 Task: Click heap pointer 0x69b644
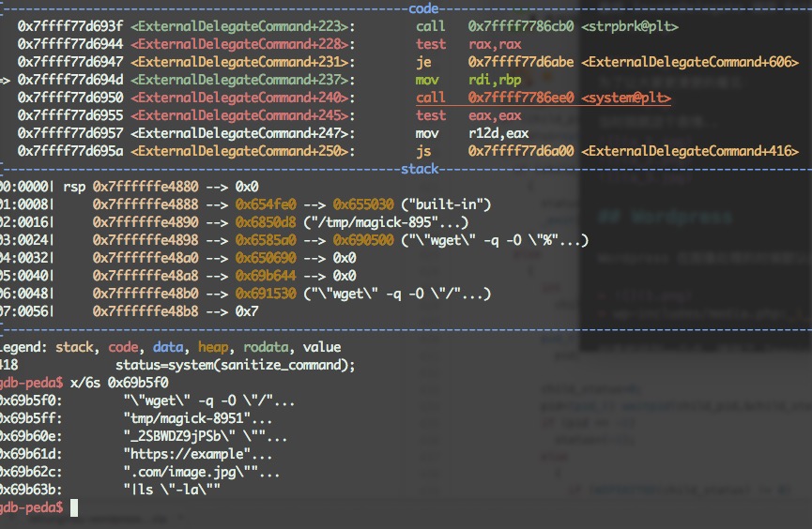(266, 276)
